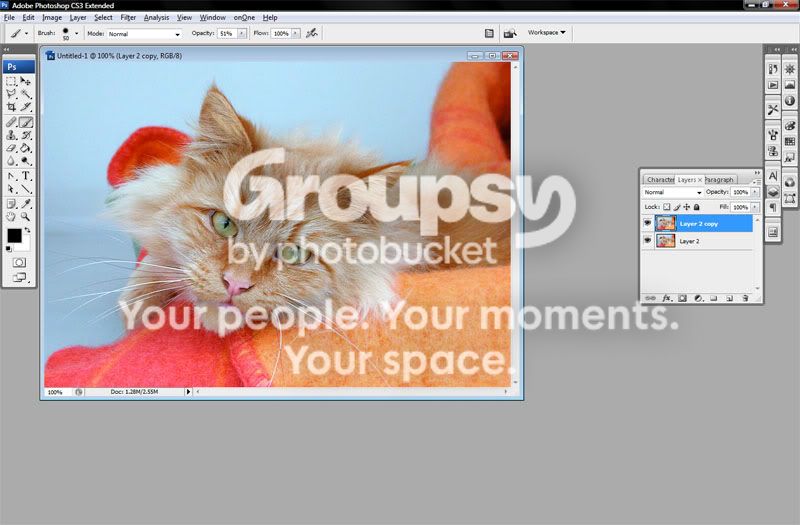Select the Blur tool
Screen dimensions: 800x525
(x=11, y=161)
